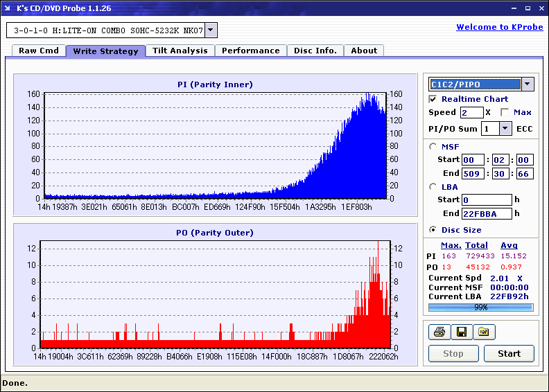Click the app icon in title bar

(x=8, y=8)
